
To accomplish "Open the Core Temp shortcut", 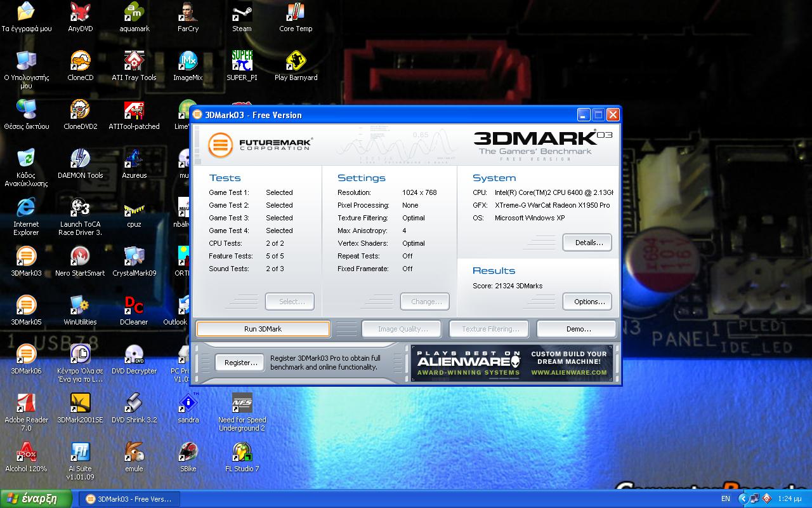I will pos(296,17).
